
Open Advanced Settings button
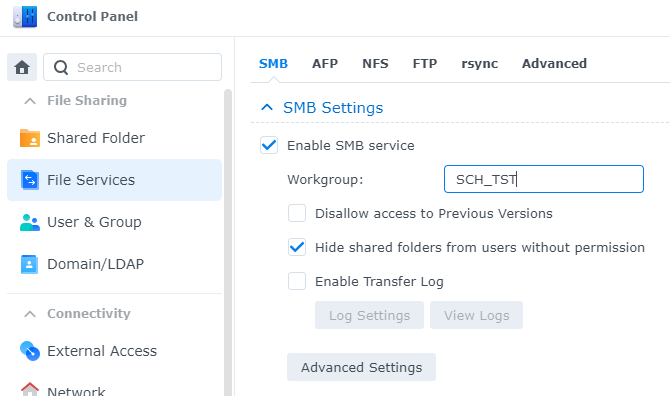tap(361, 367)
